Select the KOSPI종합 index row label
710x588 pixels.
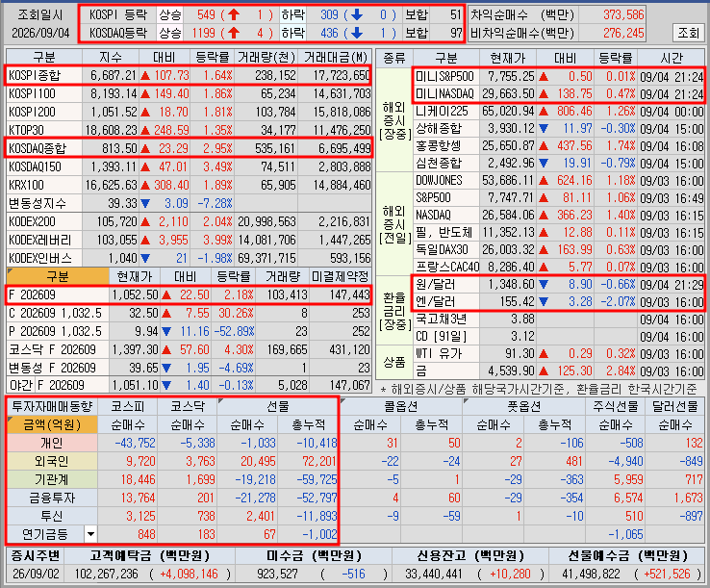44,75
